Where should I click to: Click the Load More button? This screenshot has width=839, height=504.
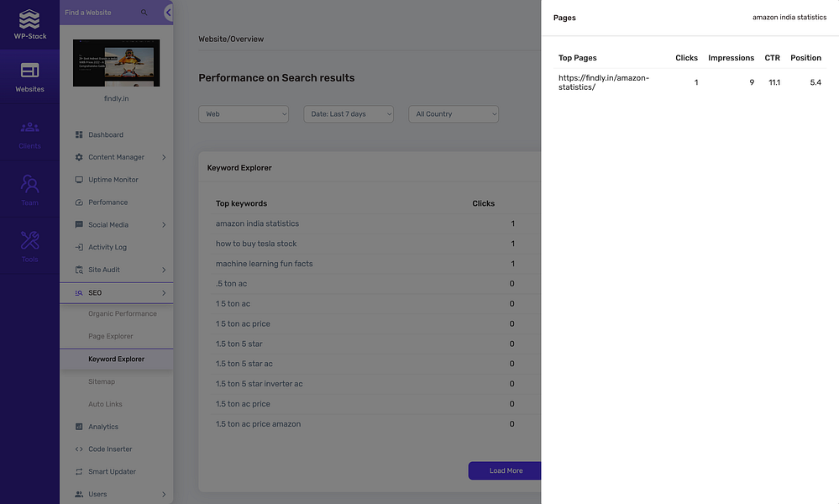tap(506, 471)
